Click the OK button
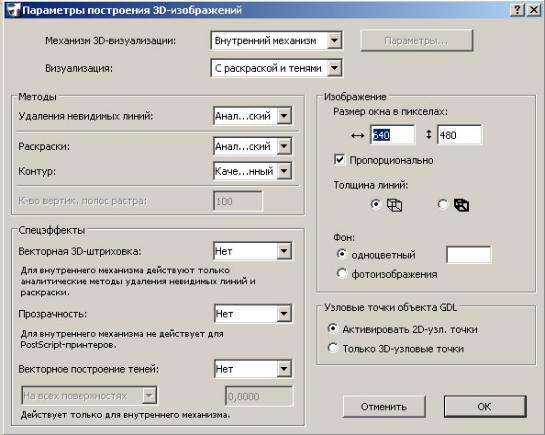The height and width of the screenshot is (435, 545). coord(485,407)
